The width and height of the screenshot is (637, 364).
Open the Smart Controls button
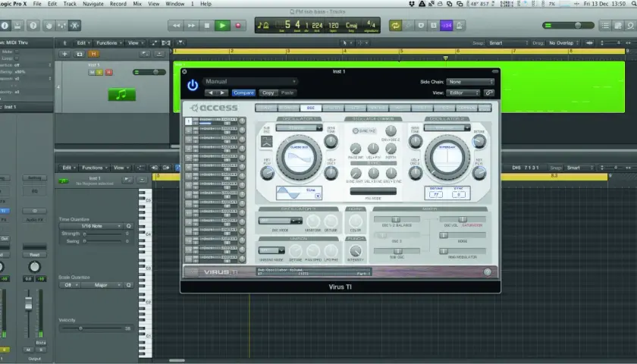click(49, 26)
